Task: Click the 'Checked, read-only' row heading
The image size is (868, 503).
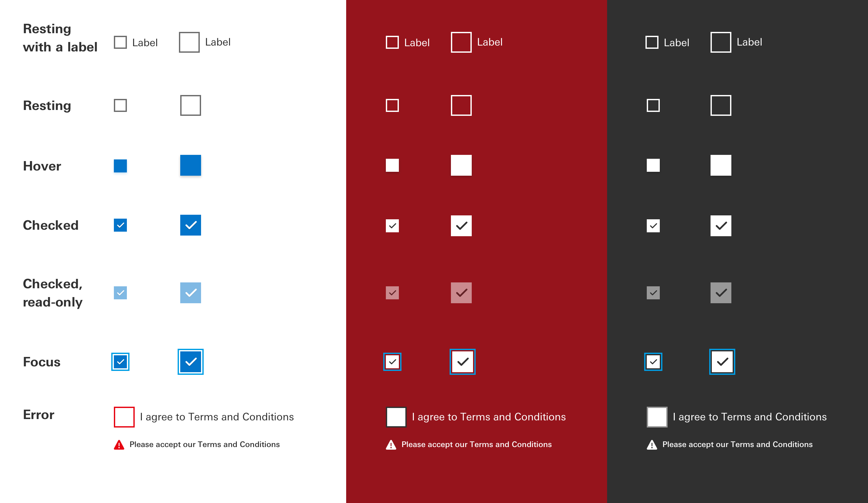Action: pos(53,293)
